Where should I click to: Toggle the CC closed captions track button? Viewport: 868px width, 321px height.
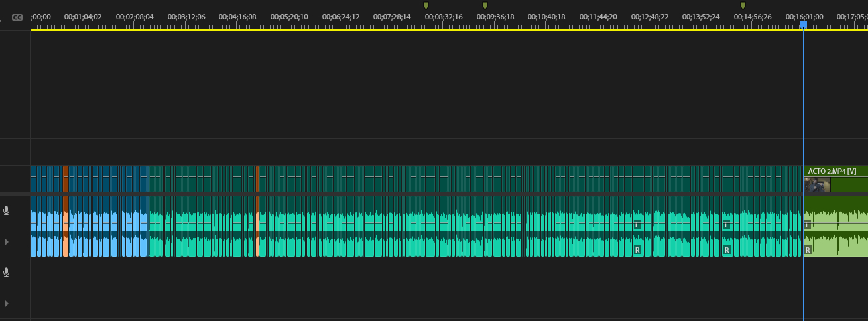click(17, 17)
